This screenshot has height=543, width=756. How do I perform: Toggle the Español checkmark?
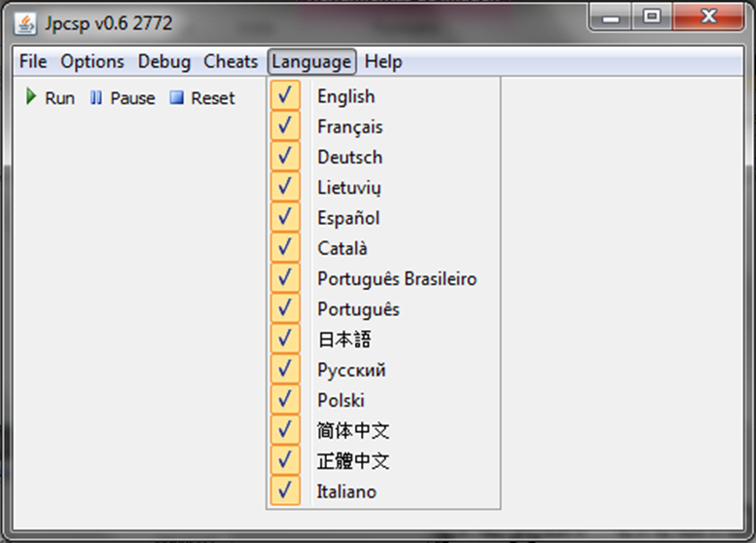pos(285,217)
